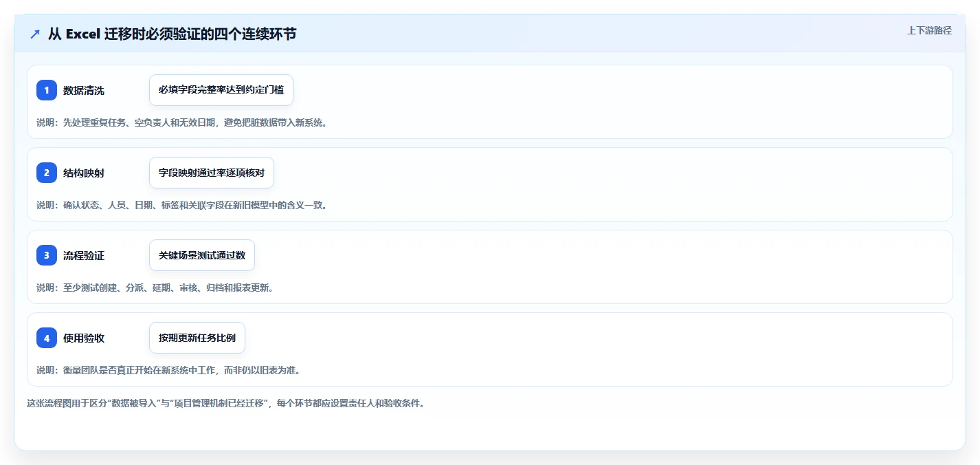The height and width of the screenshot is (465, 980).
Task: Select the 关键场景测试通过数 chip
Action: (x=202, y=255)
